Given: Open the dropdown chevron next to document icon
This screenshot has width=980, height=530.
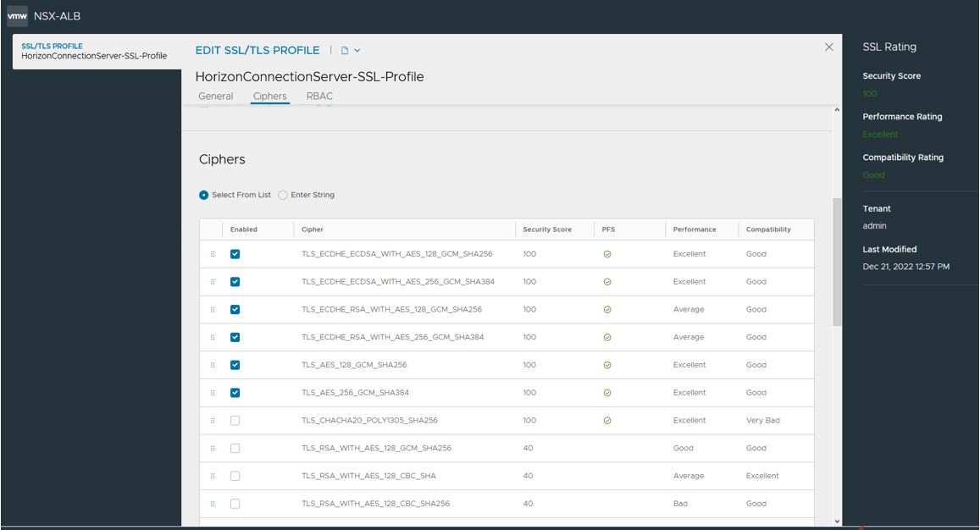Looking at the screenshot, I should (x=357, y=51).
